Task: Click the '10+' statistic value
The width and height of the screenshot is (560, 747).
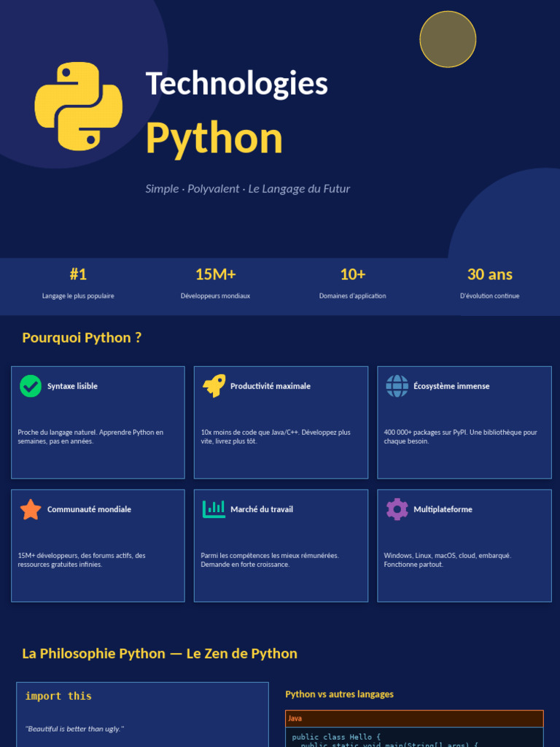Action: [x=353, y=274]
